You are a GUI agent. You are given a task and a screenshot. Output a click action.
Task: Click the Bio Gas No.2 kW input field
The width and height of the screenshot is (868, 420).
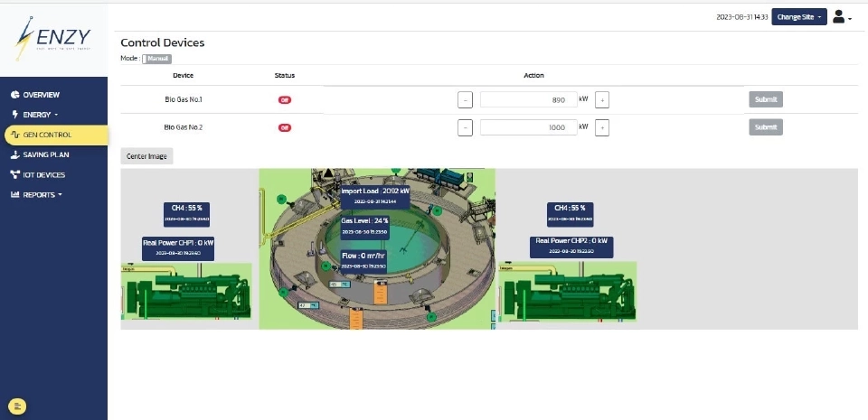(x=528, y=127)
